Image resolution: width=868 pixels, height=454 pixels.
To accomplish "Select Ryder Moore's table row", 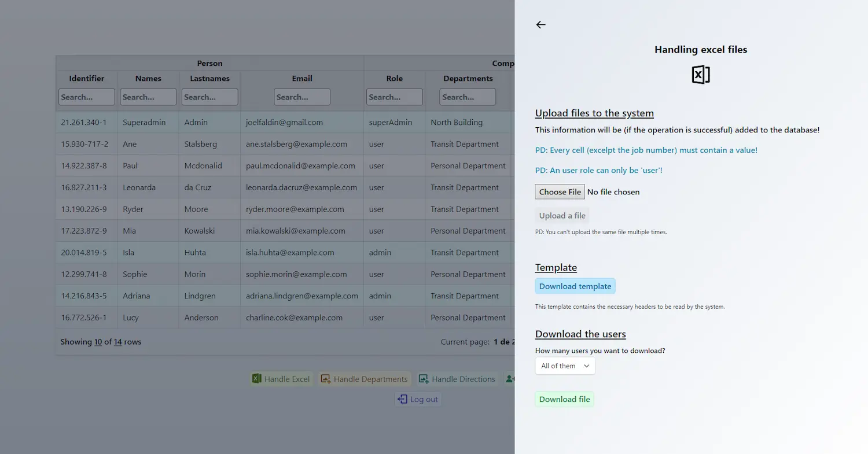I will [x=260, y=209].
